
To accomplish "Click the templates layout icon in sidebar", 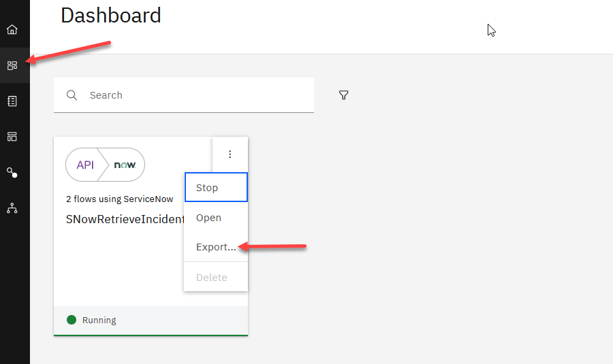I will pyautogui.click(x=12, y=137).
